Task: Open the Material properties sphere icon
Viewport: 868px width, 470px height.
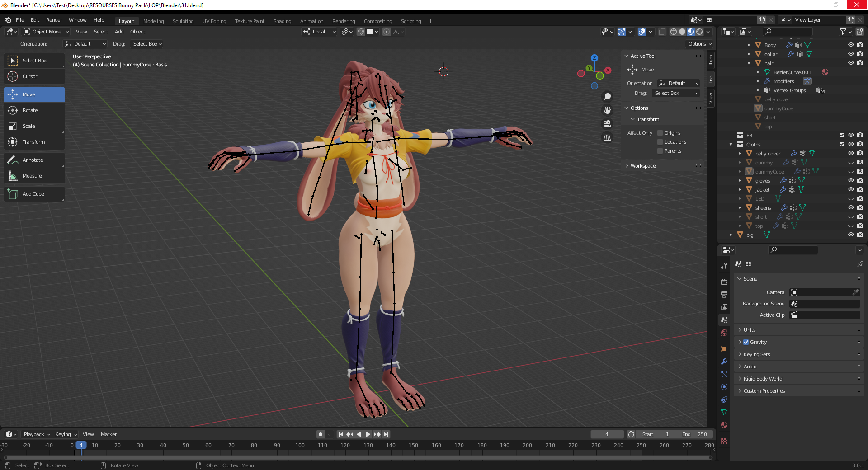Action: (724, 425)
